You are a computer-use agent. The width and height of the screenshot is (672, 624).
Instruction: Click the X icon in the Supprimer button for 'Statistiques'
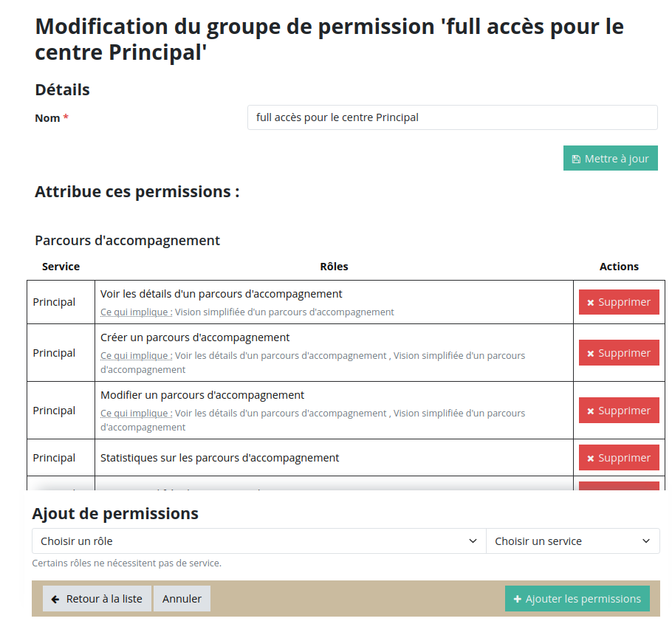591,459
